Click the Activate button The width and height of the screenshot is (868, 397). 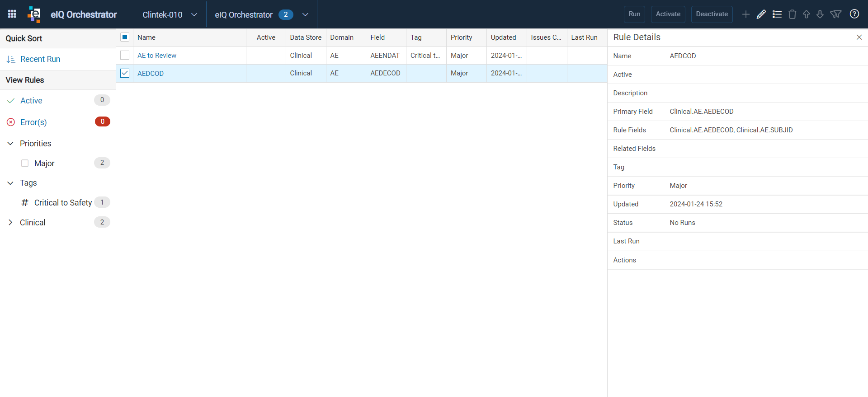point(668,14)
